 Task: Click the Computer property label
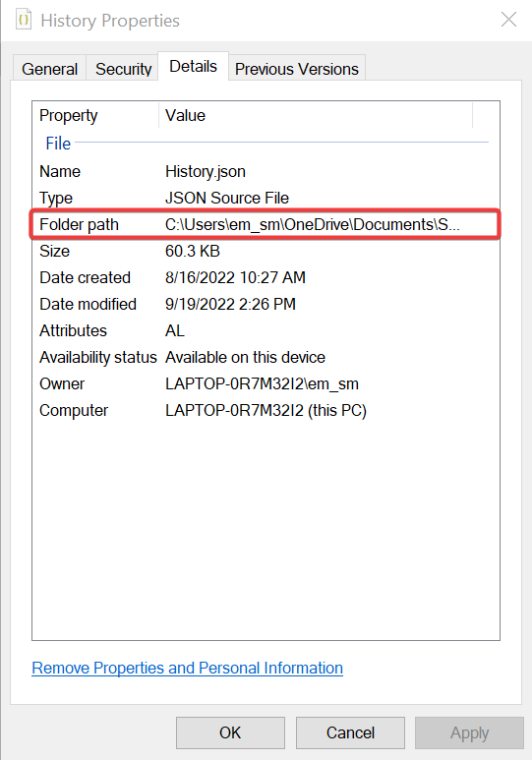coord(74,411)
